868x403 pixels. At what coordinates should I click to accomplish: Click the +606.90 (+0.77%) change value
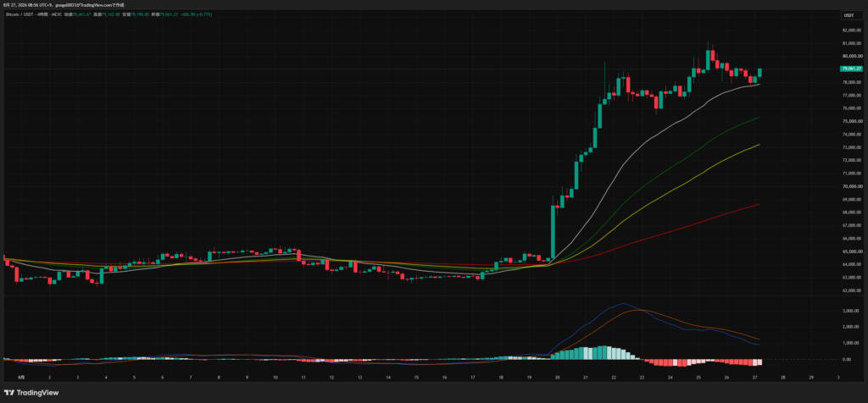click(x=197, y=14)
